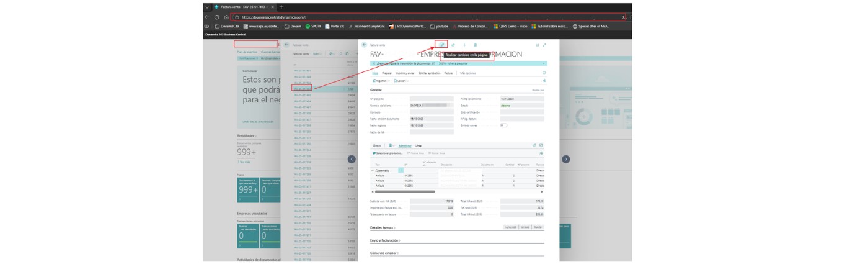Screen dimensions: 868x264
Task: Click the pencil edit icon in invoice header
Action: tap(442, 45)
